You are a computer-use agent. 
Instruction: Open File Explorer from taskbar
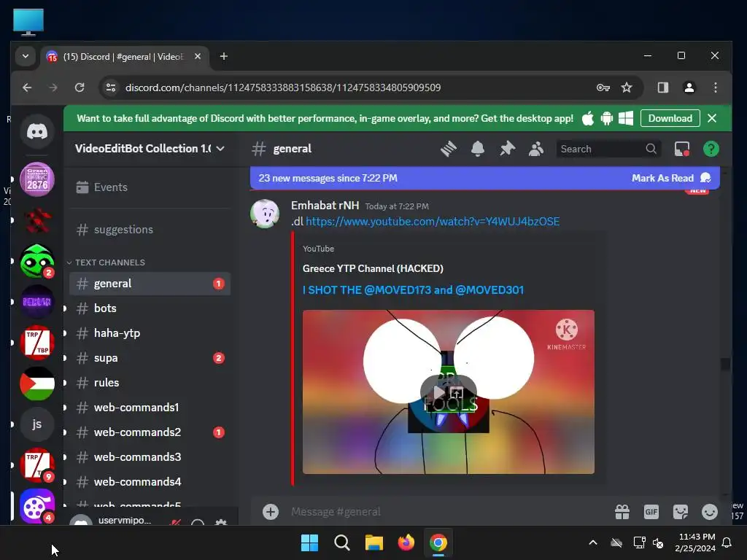click(374, 542)
